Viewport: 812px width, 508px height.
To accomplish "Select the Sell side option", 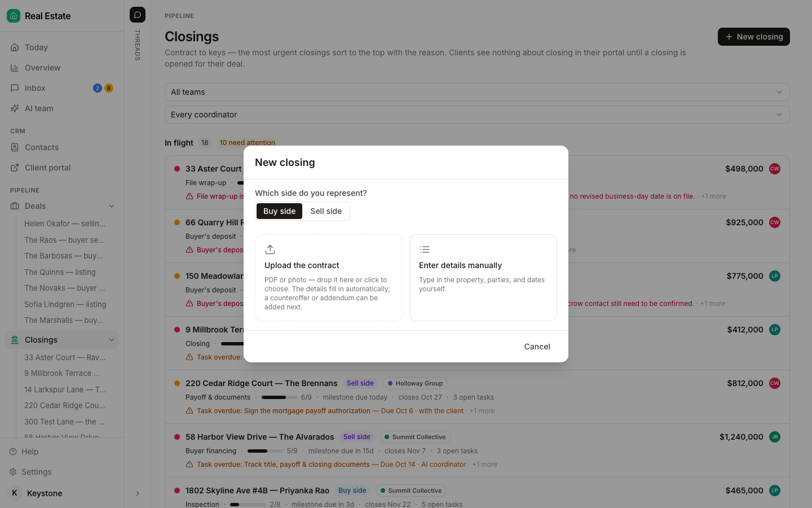I will click(x=326, y=211).
